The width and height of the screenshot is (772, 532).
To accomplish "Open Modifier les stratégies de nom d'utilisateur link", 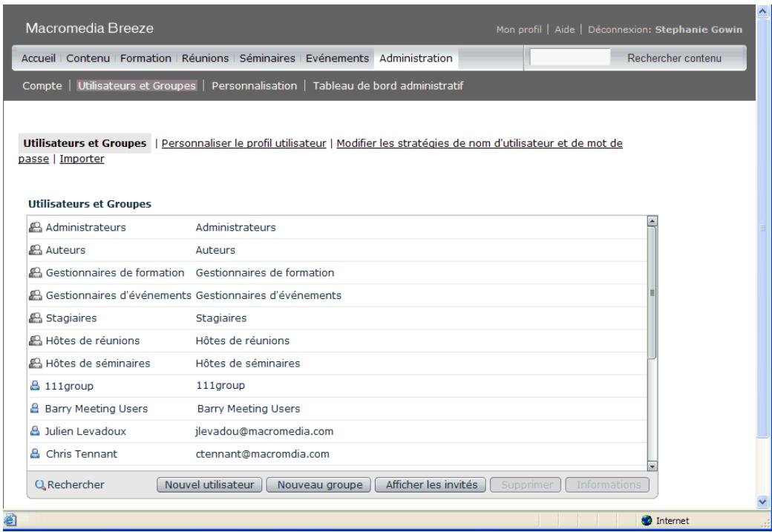I will pyautogui.click(x=480, y=143).
